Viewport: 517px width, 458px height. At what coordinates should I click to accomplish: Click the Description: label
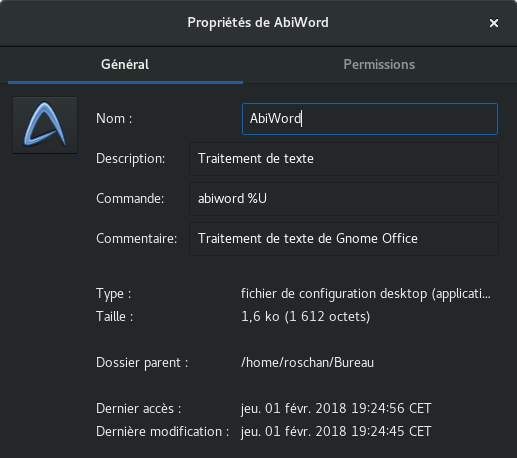(x=130, y=159)
